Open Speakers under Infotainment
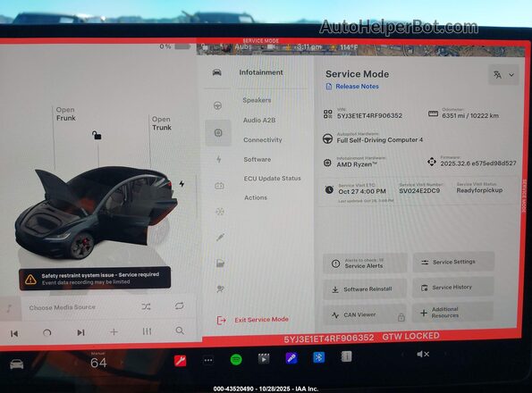Screen dimensions: 532x393 (x=257, y=100)
